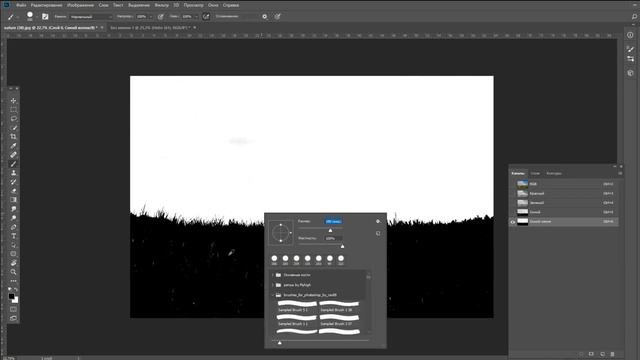Adjust the brush size slider handle
Image resolution: width=640 pixels, height=360 pixels.
[x=331, y=230]
